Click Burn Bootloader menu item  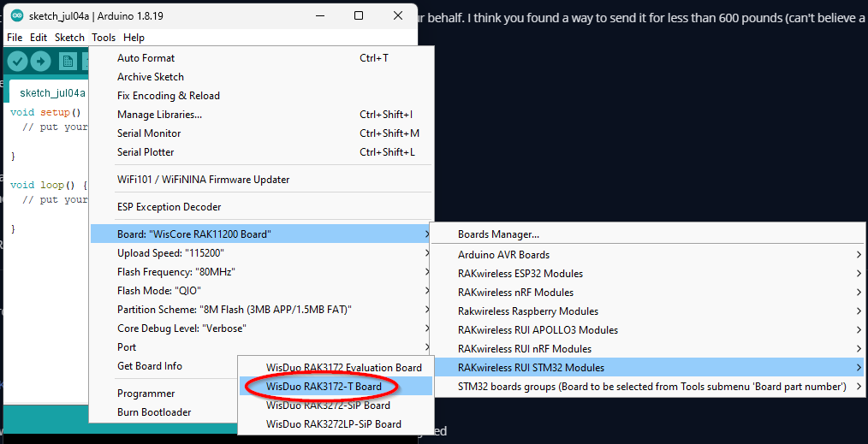click(154, 412)
